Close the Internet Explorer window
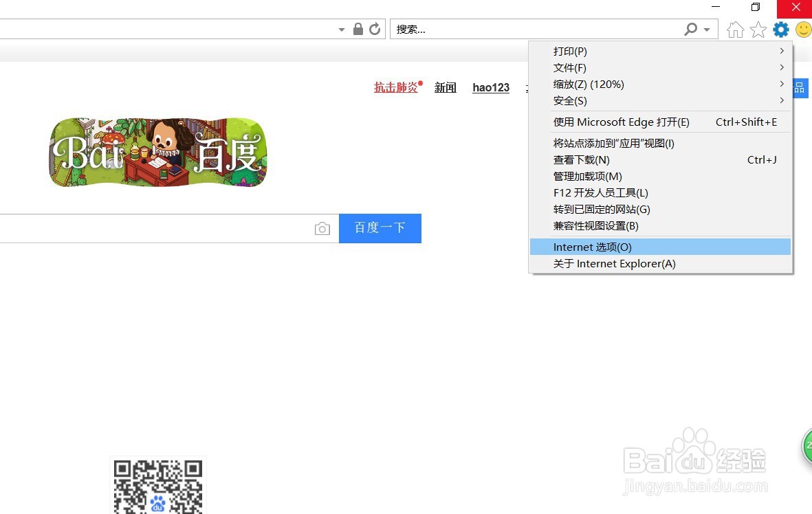This screenshot has width=812, height=514. [795, 8]
